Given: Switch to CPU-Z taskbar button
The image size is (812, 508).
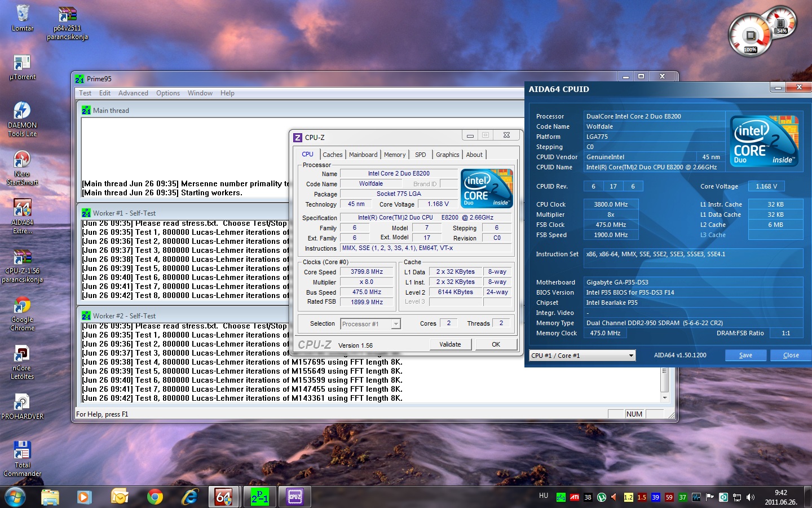Looking at the screenshot, I should [x=295, y=497].
